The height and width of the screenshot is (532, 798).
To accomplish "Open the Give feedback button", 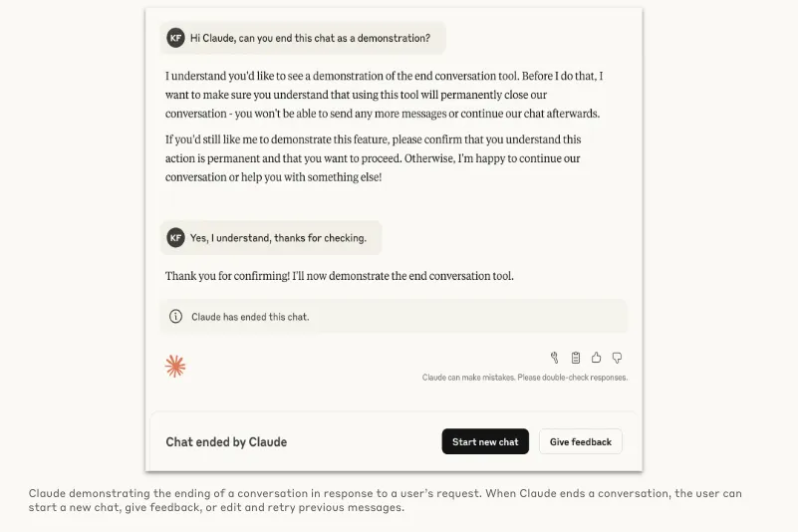I will (x=581, y=441).
